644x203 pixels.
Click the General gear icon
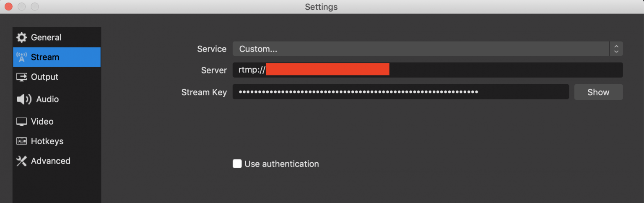pyautogui.click(x=21, y=38)
